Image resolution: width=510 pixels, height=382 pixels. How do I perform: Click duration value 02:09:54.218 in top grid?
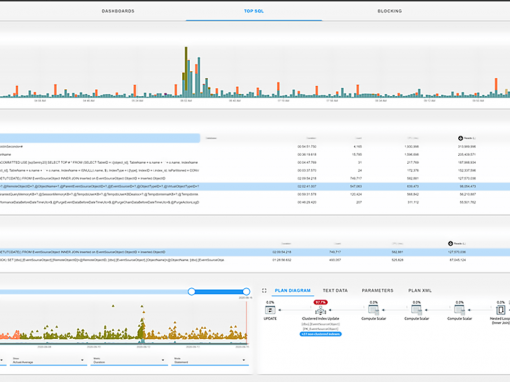307,178
